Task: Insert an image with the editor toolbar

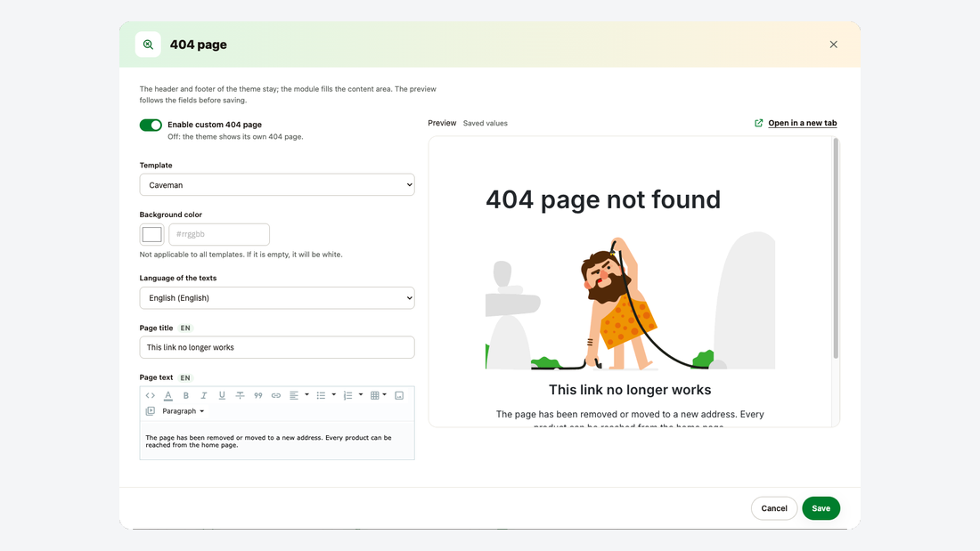Action: click(x=399, y=395)
